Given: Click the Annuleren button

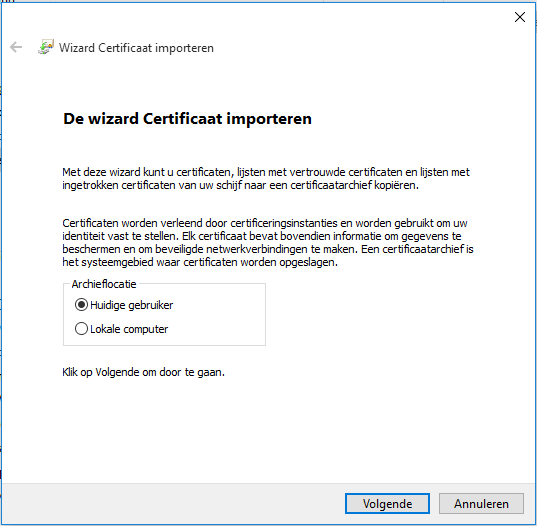Looking at the screenshot, I should click(x=481, y=503).
